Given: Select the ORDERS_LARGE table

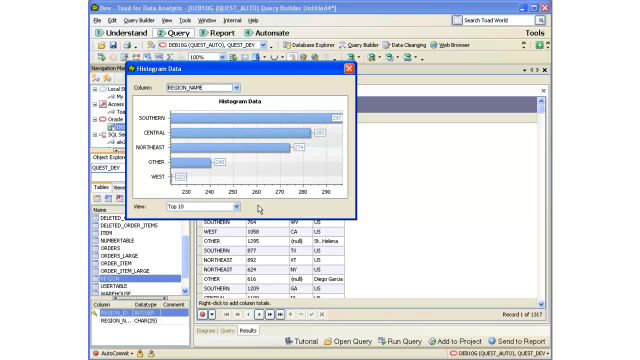Looking at the screenshot, I should 119,256.
